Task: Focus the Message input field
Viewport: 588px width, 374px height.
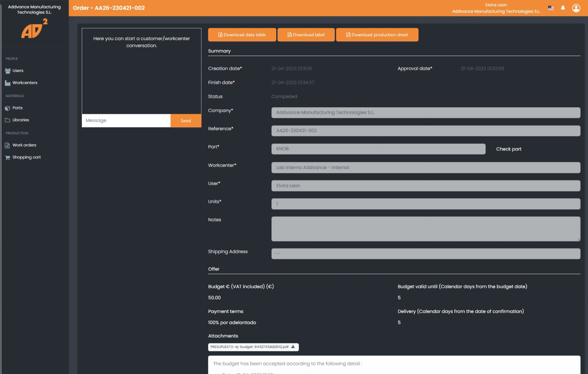Action: [x=126, y=120]
